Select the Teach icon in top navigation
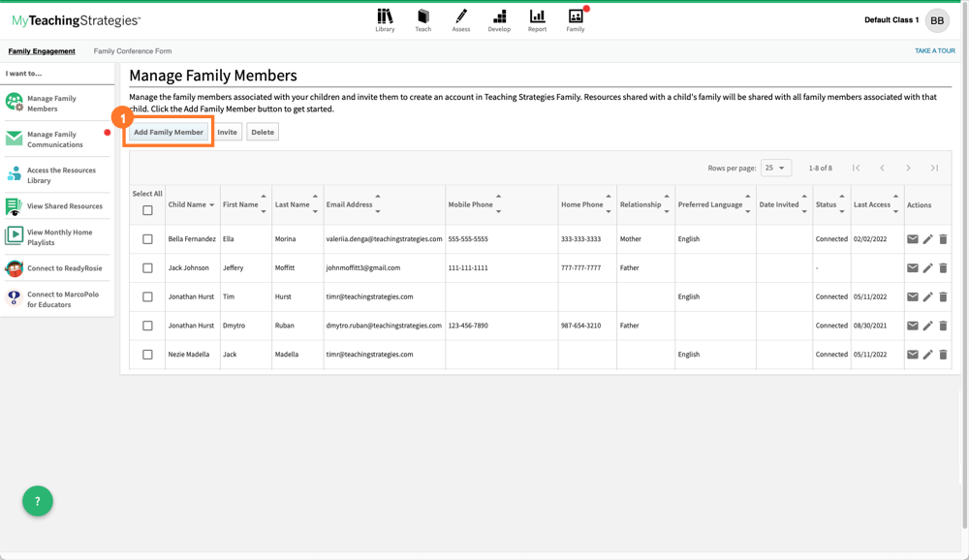Screen dimensions: 969x560 [x=422, y=19]
